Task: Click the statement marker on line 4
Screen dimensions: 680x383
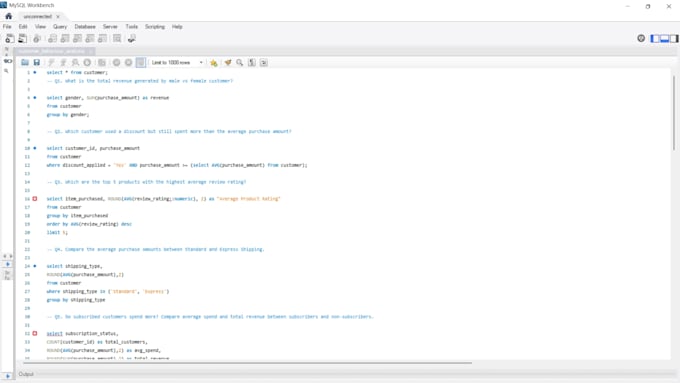Action: tap(35, 98)
